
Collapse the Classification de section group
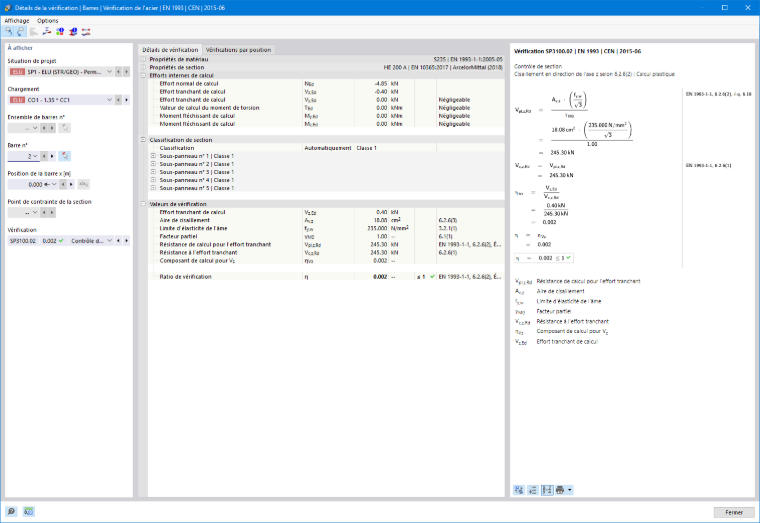[x=143, y=140]
